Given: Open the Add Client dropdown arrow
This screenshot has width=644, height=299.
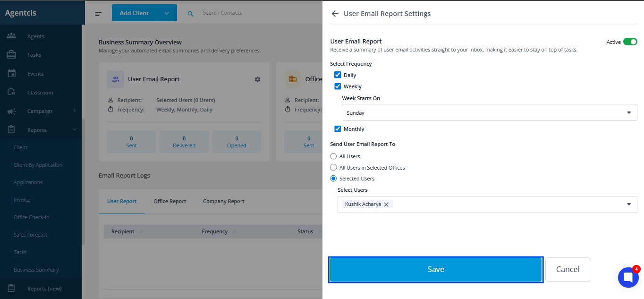Looking at the screenshot, I should 167,13.
